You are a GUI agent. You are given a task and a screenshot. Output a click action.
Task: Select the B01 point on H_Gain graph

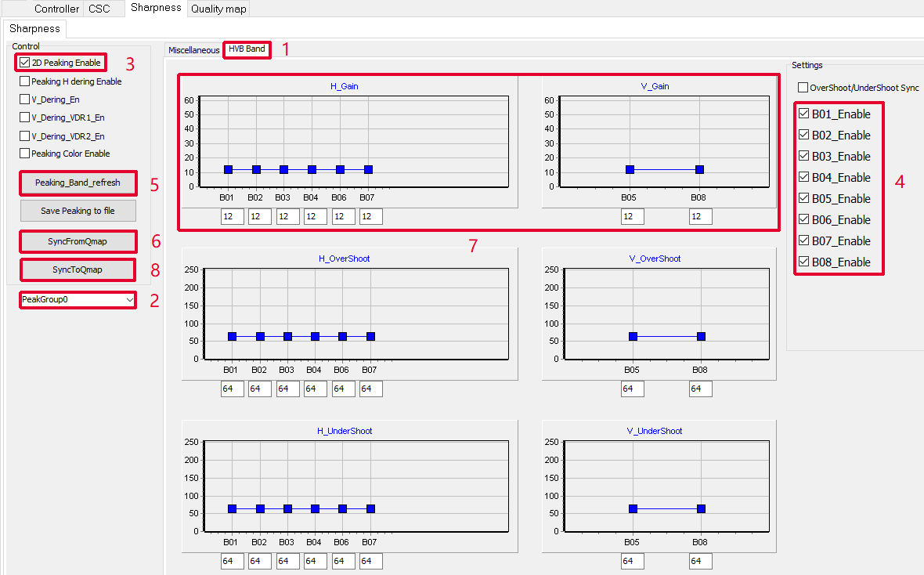(228, 170)
